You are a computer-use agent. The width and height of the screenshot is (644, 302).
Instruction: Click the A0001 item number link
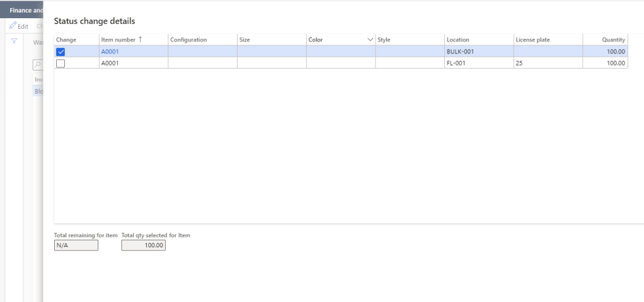(x=110, y=52)
